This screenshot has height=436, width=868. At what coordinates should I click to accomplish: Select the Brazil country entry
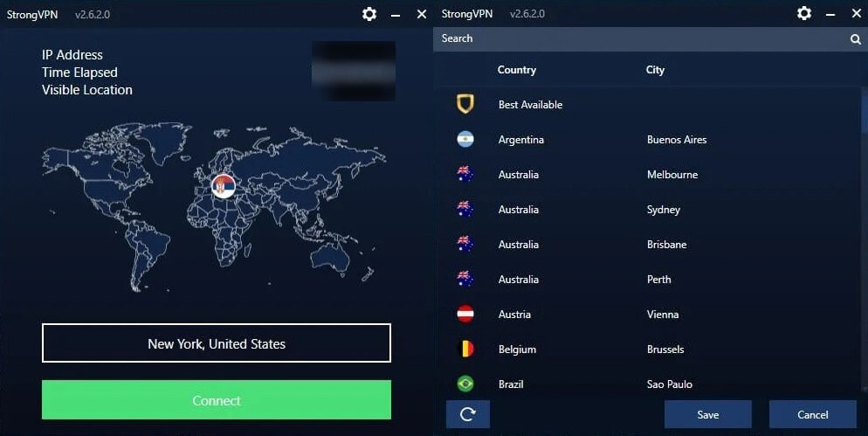point(510,384)
